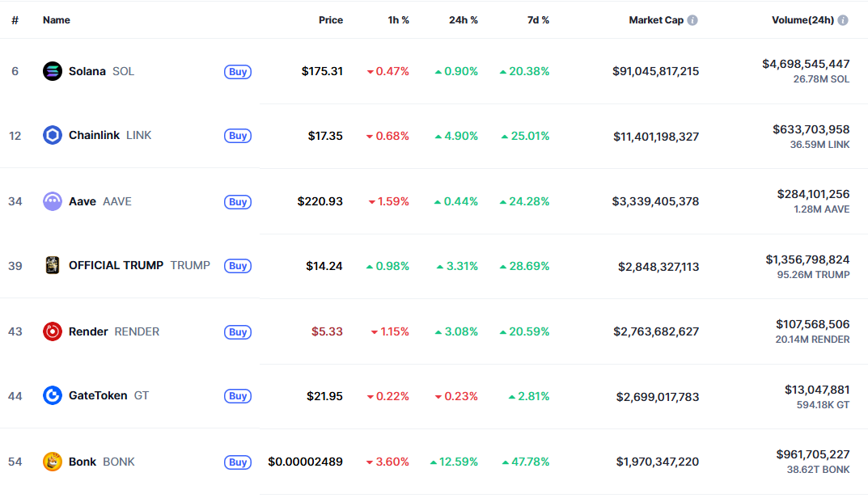Viewport: 868px width, 498px height.
Task: Click TRUMP 7d change 28.69%
Action: (x=524, y=266)
